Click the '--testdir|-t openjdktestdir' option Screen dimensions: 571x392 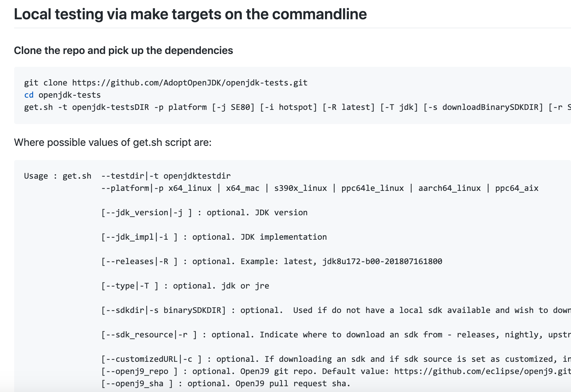166,176
